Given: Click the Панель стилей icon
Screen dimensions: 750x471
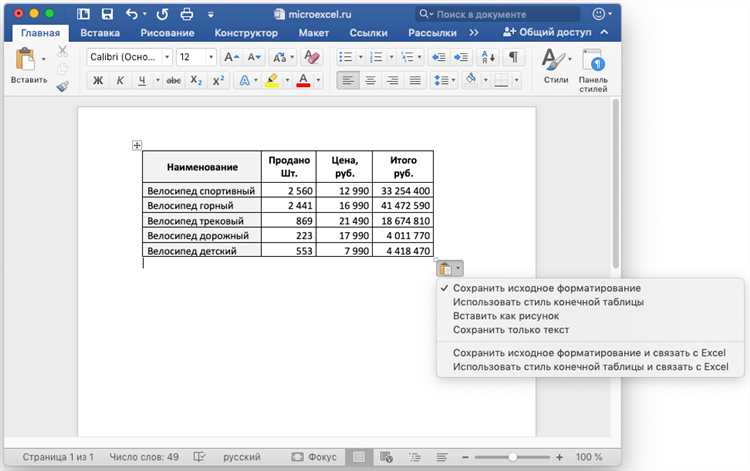Looking at the screenshot, I should pos(593,61).
